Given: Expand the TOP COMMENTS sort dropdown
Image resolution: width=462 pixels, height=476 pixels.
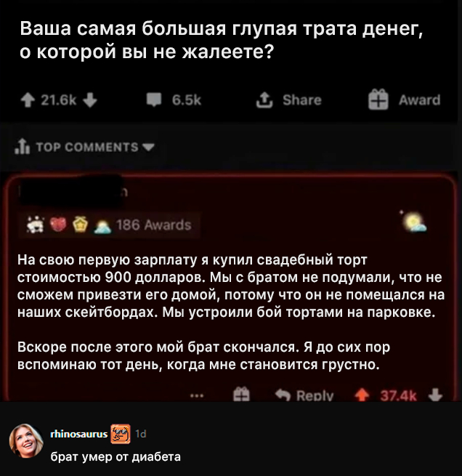Looking at the screenshot, I should click(148, 147).
